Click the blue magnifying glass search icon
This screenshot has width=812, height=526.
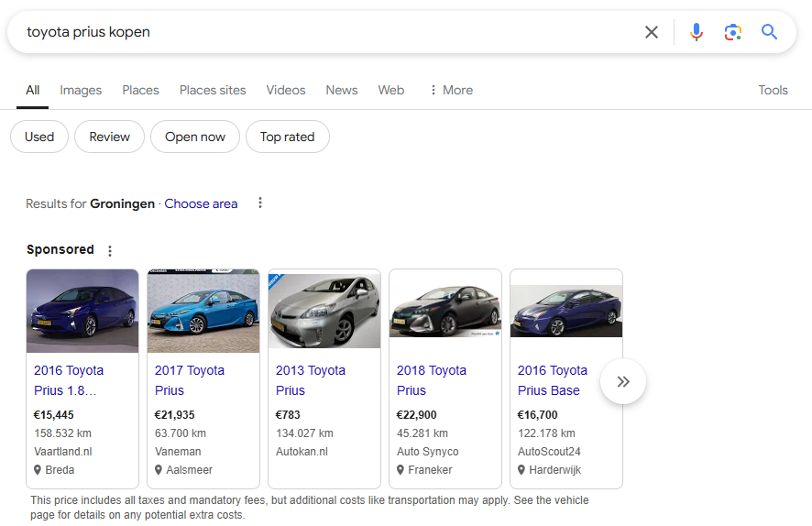pyautogui.click(x=769, y=32)
